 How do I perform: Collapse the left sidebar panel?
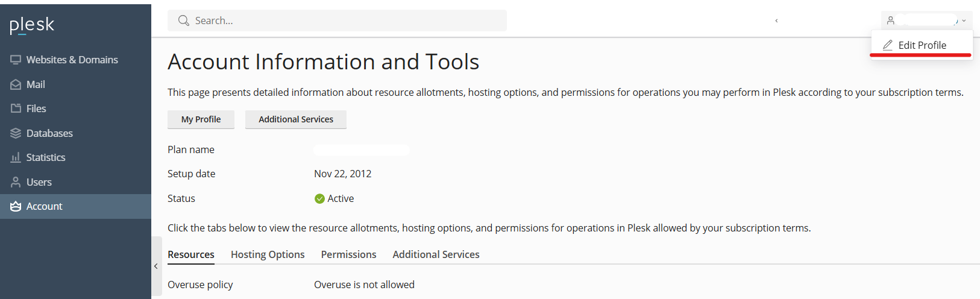point(156,266)
